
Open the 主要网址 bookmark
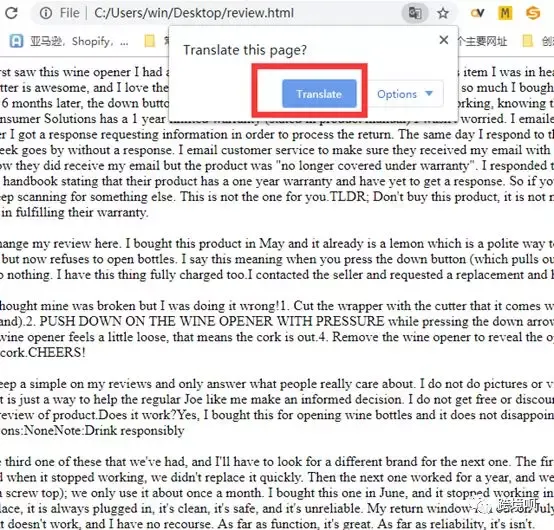[483, 41]
